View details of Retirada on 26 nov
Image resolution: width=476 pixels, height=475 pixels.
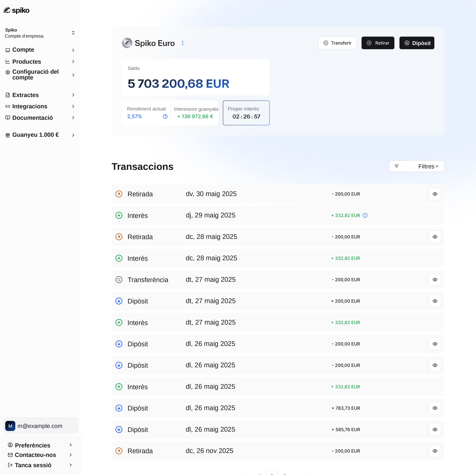(435, 451)
